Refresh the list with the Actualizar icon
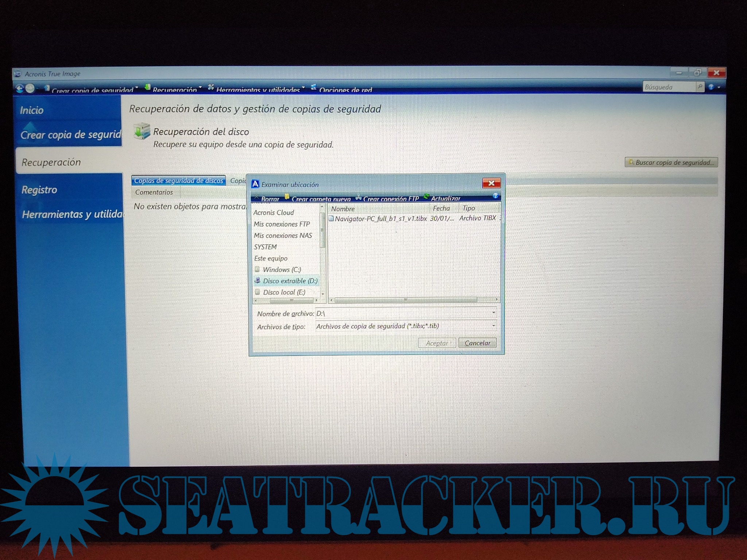This screenshot has height=560, width=747. [426, 197]
